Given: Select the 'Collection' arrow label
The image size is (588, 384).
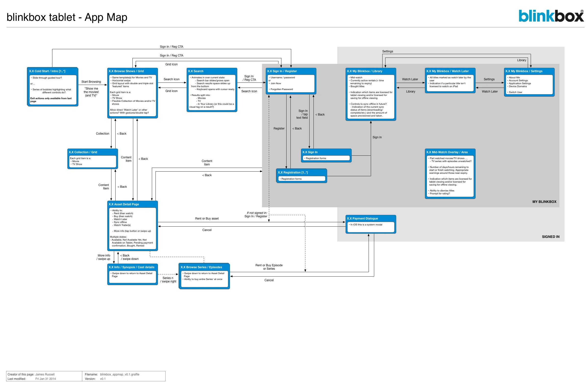Looking at the screenshot, I should coord(103,134).
